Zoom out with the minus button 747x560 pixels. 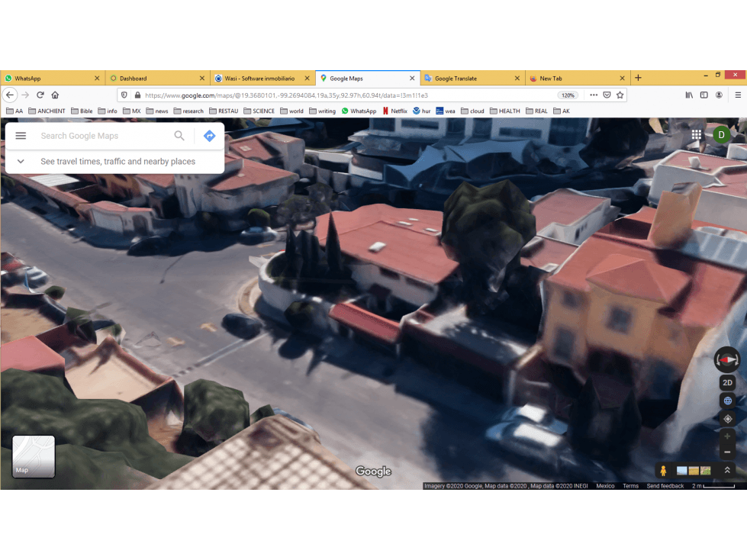[727, 452]
